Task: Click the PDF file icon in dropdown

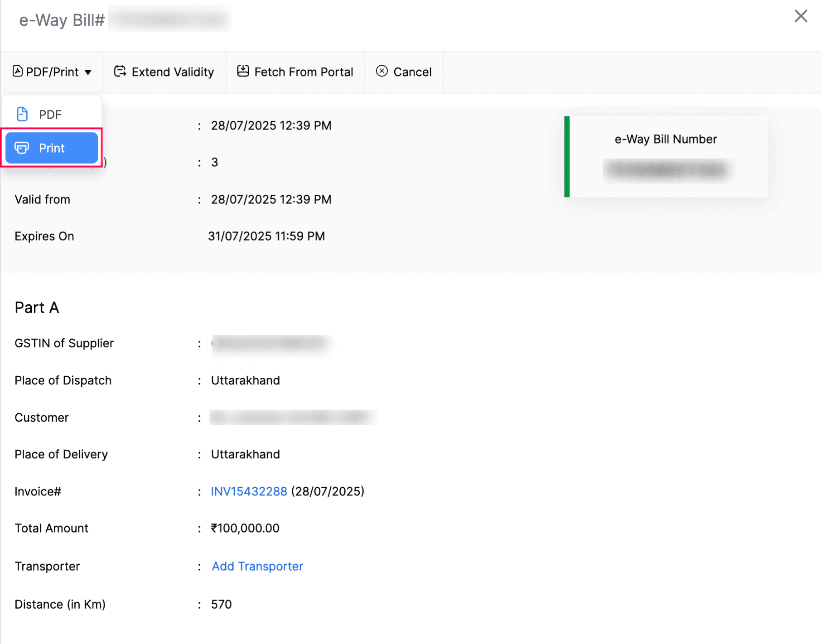Action: (22, 114)
